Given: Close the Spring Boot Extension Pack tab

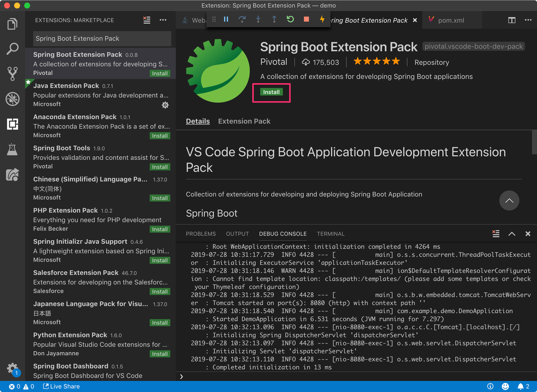Looking at the screenshot, I should tap(415, 20).
